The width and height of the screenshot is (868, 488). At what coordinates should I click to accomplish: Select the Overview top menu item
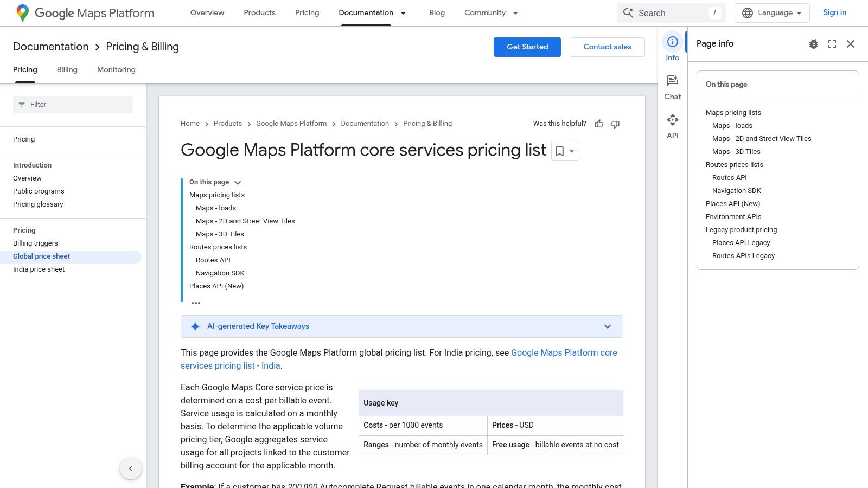coord(207,13)
